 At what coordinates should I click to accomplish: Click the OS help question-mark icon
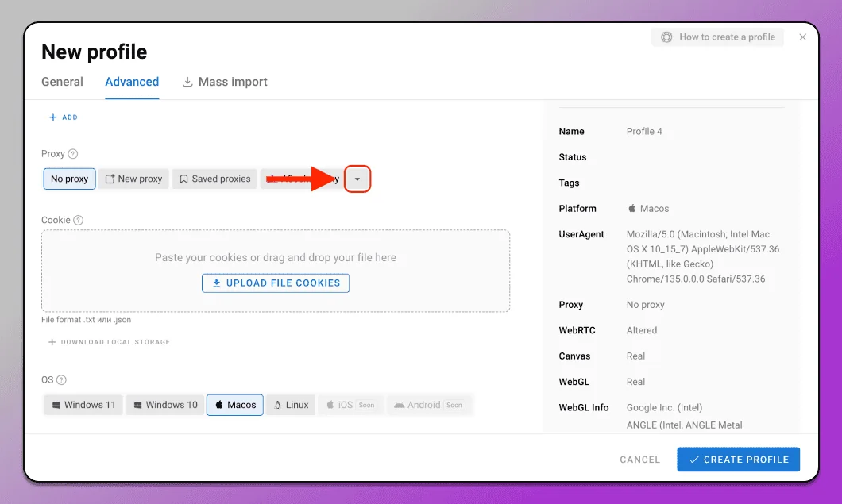point(62,380)
